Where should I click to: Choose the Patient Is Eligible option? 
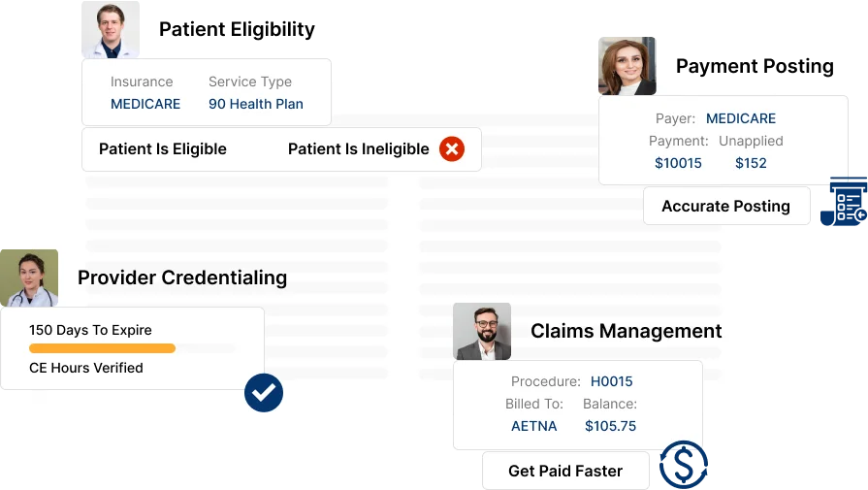163,148
